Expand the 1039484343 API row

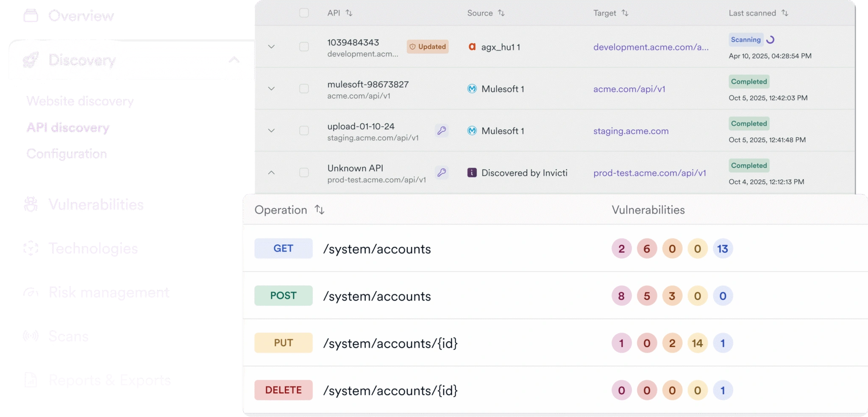click(x=272, y=47)
